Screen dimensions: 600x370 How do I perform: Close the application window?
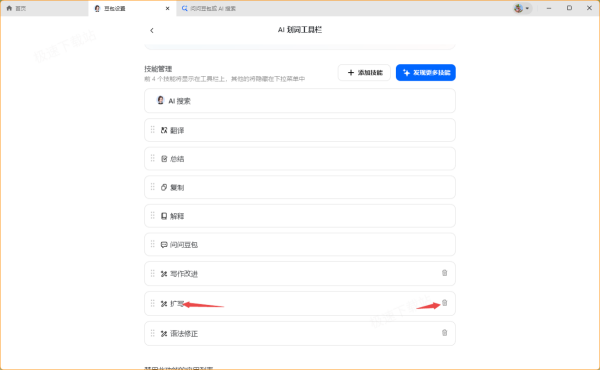coord(589,8)
